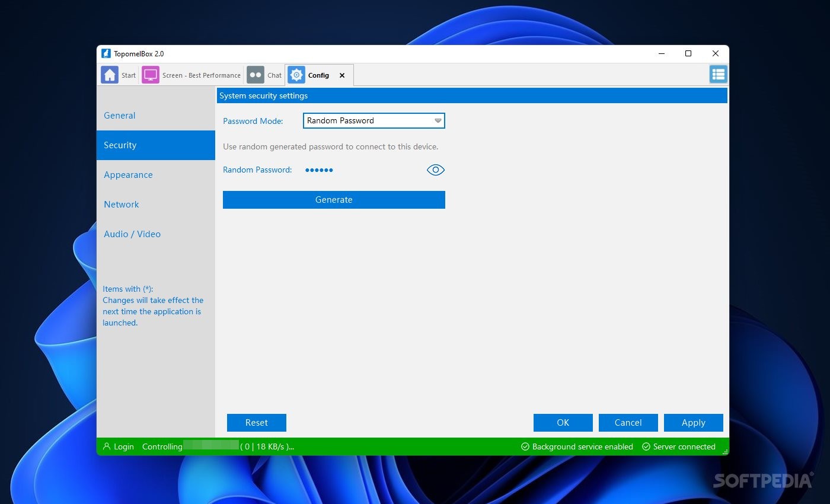Image resolution: width=830 pixels, height=504 pixels.
Task: Open the Network settings section
Action: coord(156,205)
